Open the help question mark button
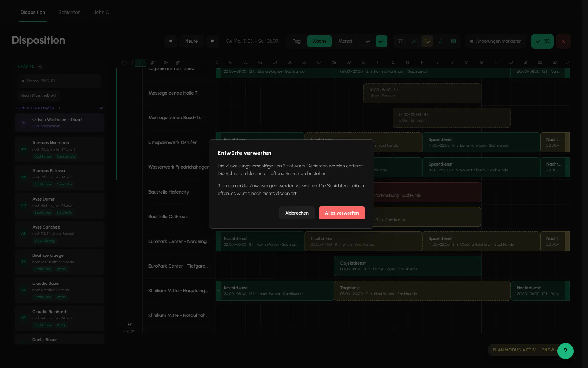 pos(565,351)
